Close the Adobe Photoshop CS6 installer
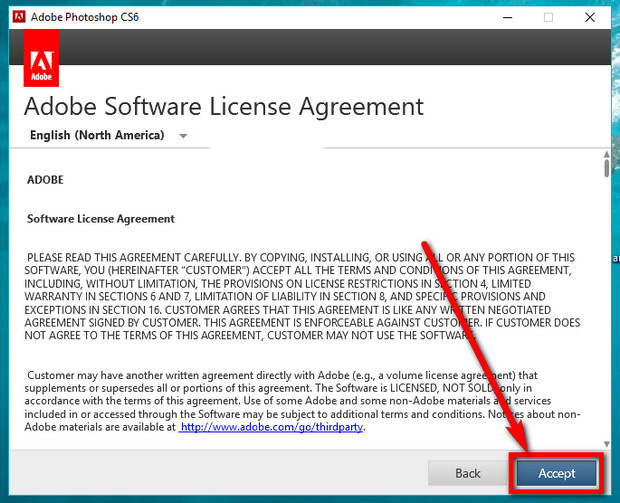The width and height of the screenshot is (620, 503). (x=590, y=17)
